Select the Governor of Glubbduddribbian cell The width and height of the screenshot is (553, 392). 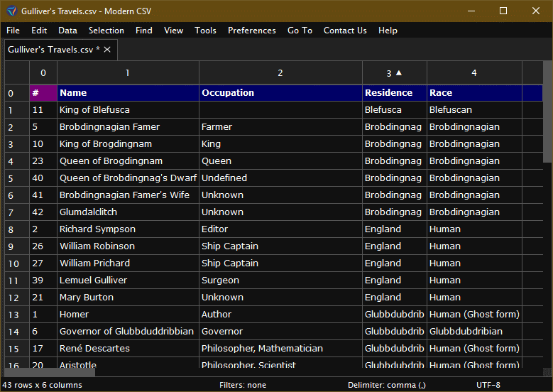pos(128,332)
